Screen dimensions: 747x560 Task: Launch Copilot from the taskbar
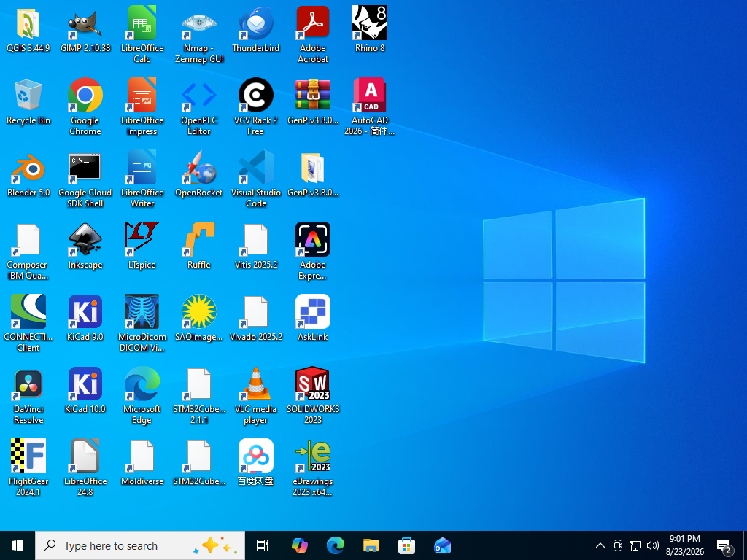(300, 545)
